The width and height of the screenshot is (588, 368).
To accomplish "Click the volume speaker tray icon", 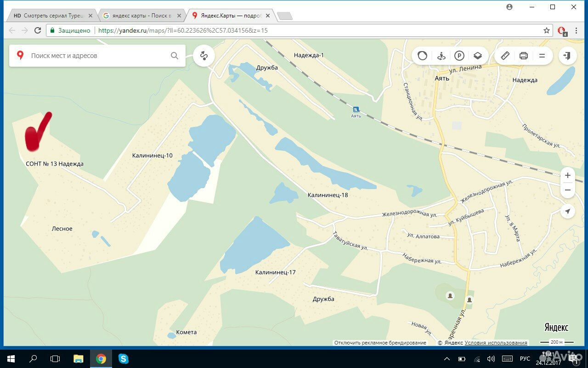I will click(491, 359).
